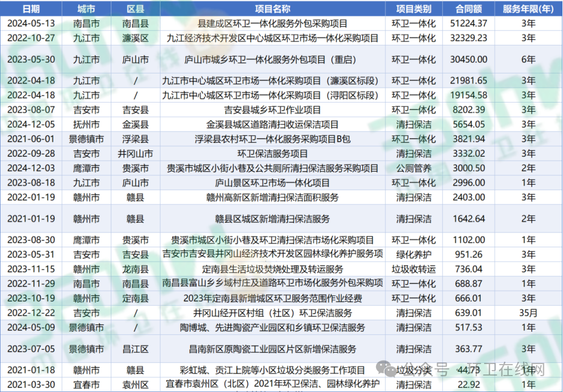Viewport: 563px width, 392px height.
Task: Click the 服务年限(年) column header
Action: [528, 9]
